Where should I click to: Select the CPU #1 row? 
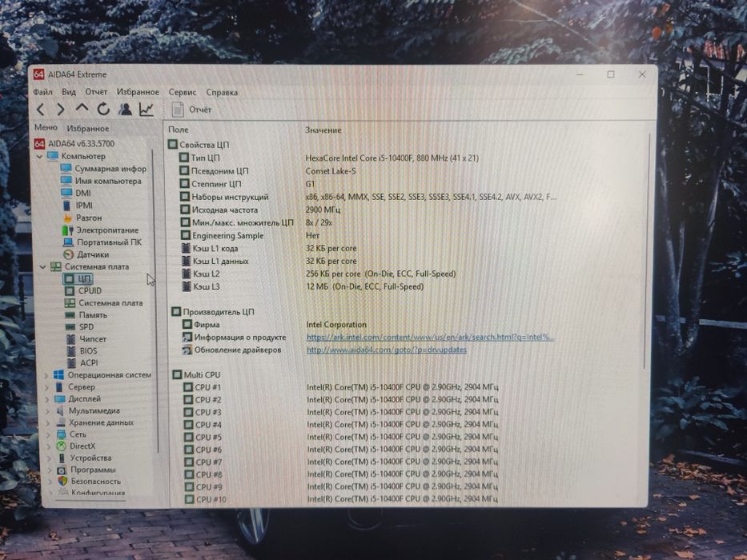click(340, 387)
